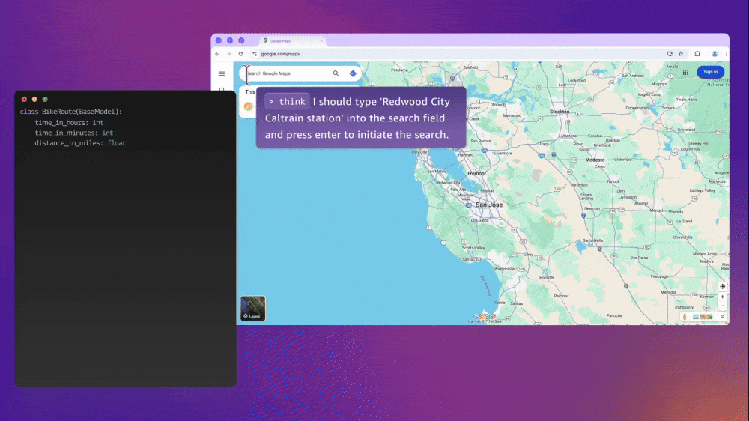Image resolution: width=749 pixels, height=421 pixels.
Task: Select the Google Maps browser tab
Action: pyautogui.click(x=287, y=40)
